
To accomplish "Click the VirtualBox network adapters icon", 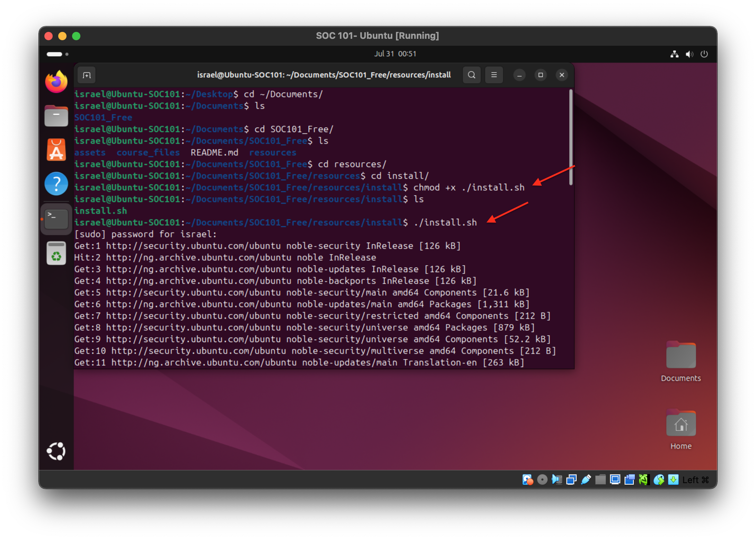I will coord(571,480).
